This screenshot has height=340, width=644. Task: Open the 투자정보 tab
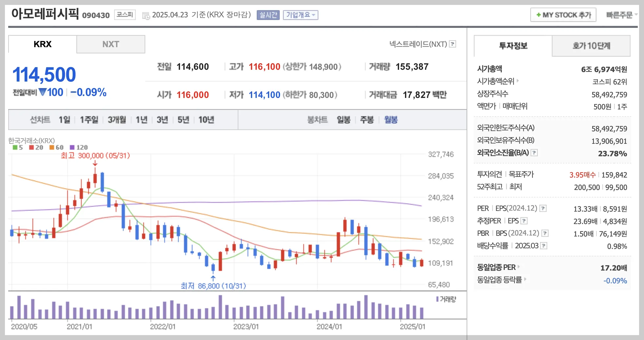(513, 46)
